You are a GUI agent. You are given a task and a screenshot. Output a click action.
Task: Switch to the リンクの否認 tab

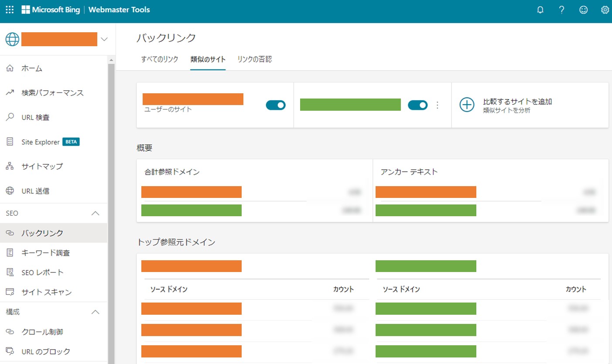click(x=254, y=59)
